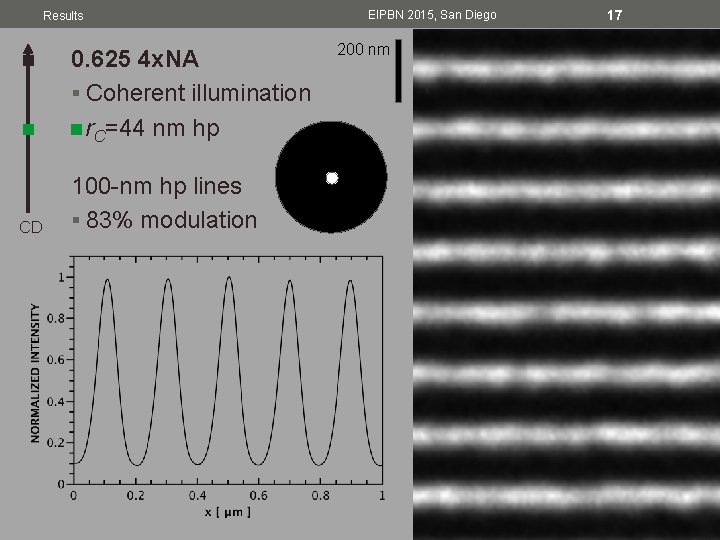Click the black pupil disk diagram
Image resolution: width=720 pixels, height=540 pixels.
[x=331, y=177]
